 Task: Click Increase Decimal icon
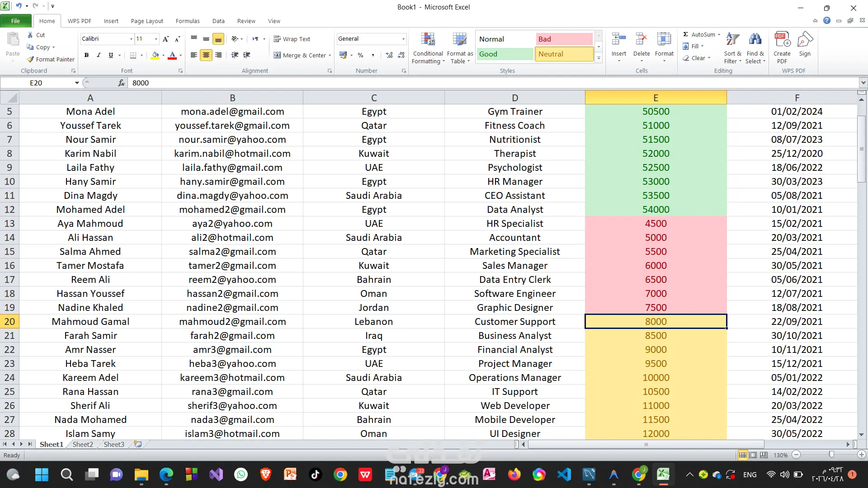pos(389,55)
